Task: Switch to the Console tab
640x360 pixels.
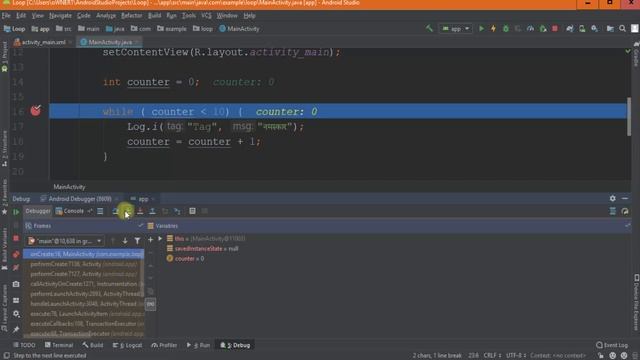Action: click(70, 211)
